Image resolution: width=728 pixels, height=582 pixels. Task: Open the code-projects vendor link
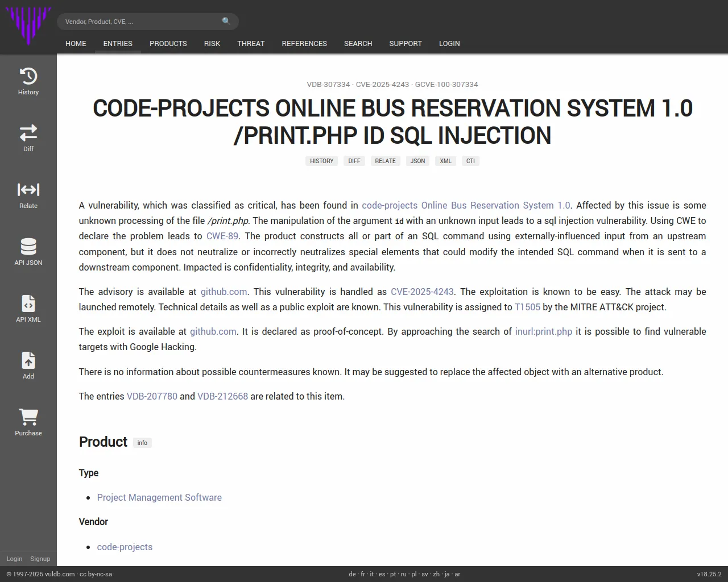tap(125, 547)
